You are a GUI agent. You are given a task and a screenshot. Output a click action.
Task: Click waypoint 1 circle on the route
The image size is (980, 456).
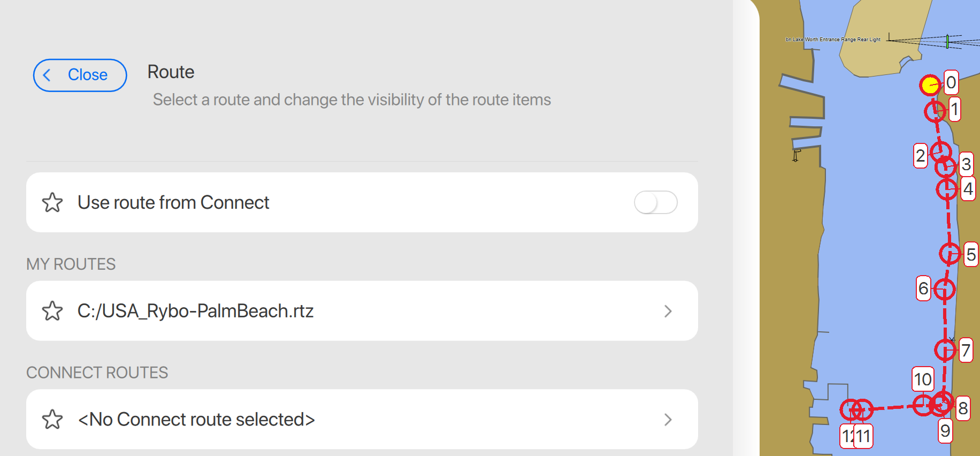(935, 111)
